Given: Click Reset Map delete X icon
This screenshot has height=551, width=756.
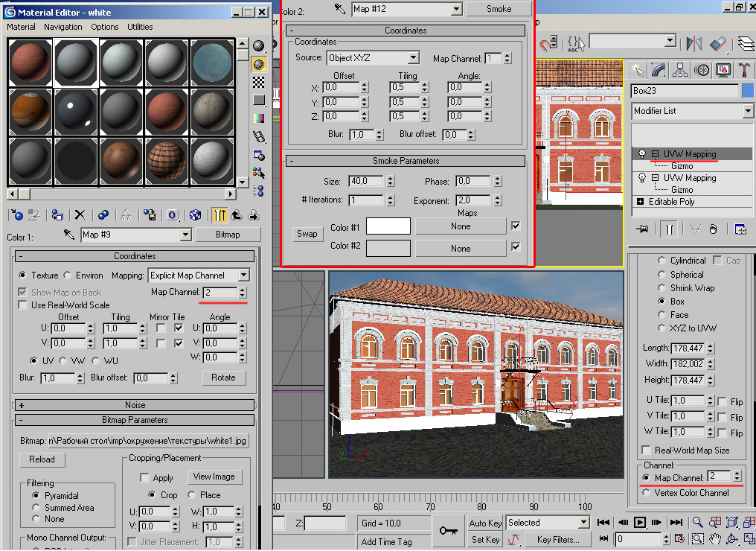Looking at the screenshot, I should point(80,215).
